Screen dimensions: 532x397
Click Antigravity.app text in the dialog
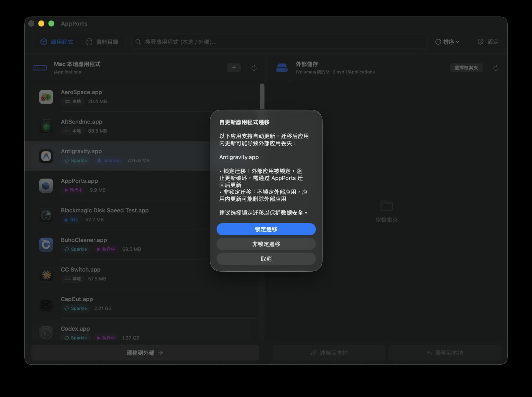coord(239,157)
